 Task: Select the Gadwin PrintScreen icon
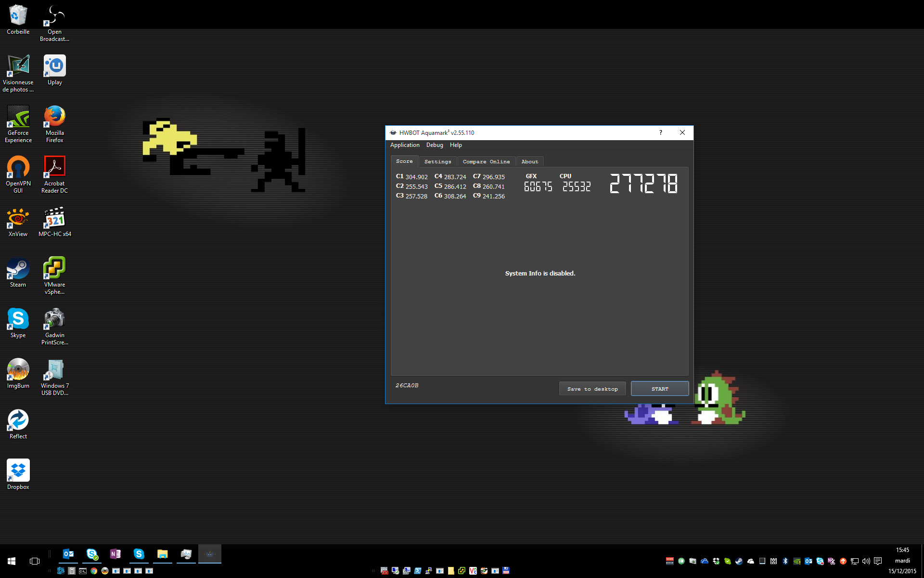point(55,326)
